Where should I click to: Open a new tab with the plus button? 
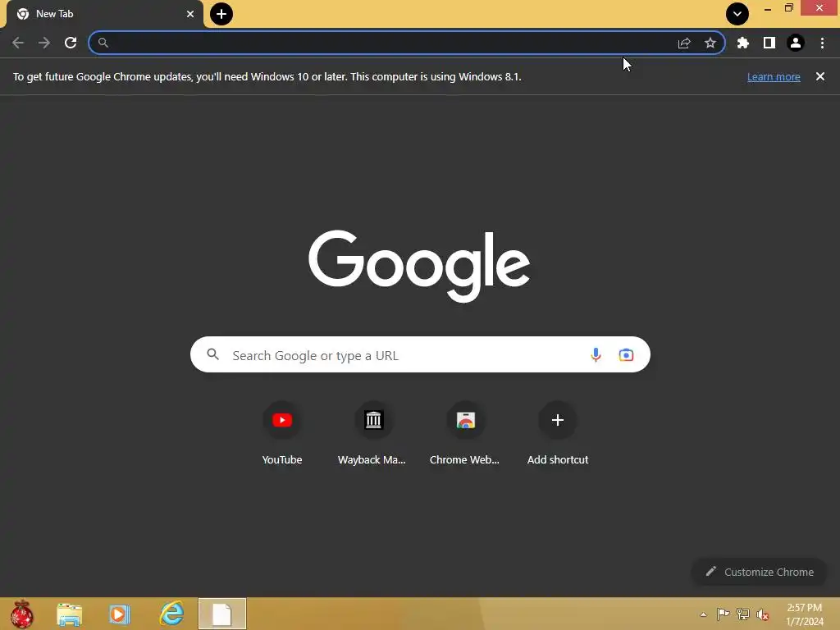(x=221, y=14)
